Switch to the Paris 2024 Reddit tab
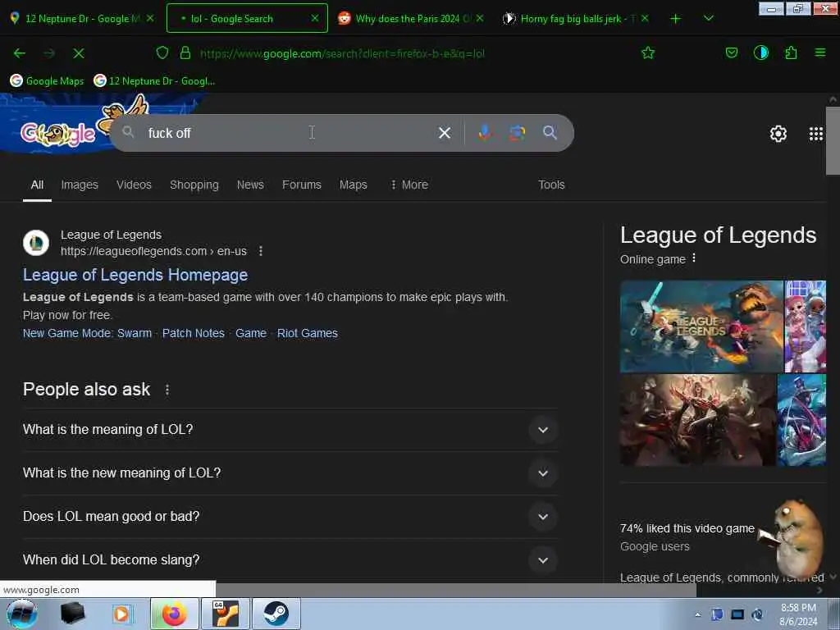Viewport: 840px width, 630px height. coord(412,18)
